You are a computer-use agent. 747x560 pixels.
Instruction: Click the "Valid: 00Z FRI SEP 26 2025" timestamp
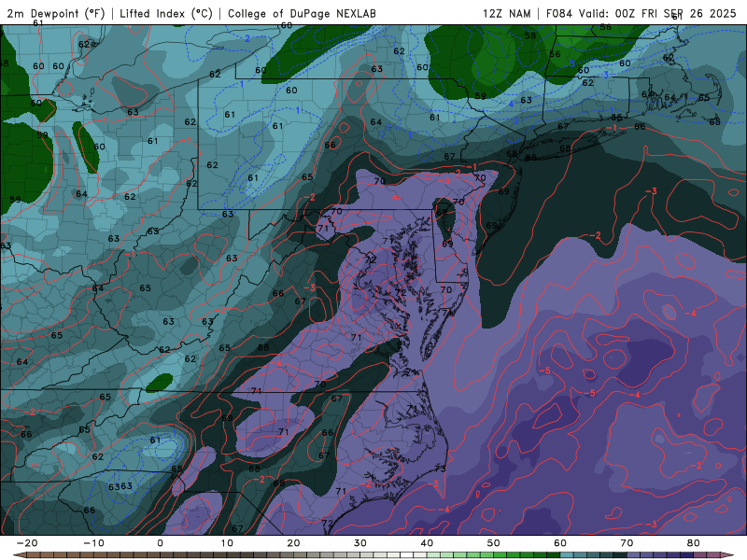pos(657,13)
